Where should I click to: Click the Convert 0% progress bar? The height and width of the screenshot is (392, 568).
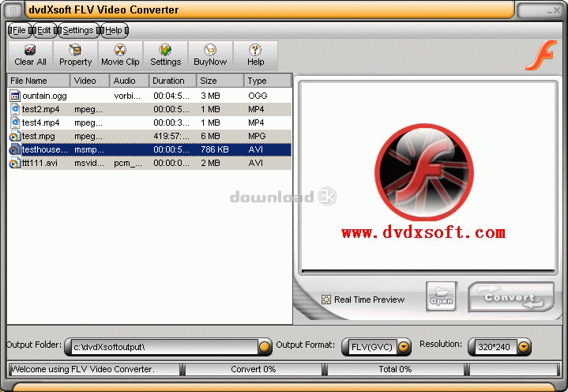click(254, 369)
